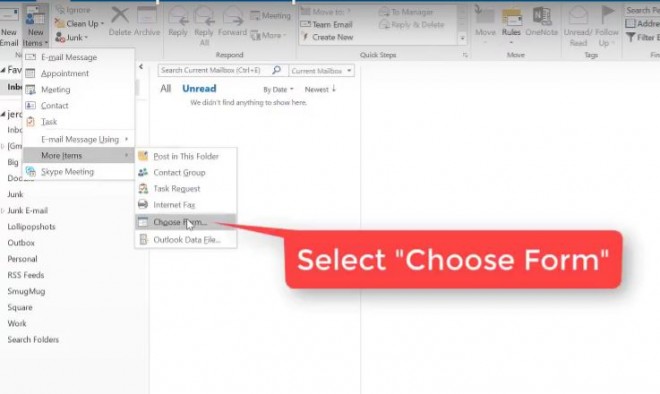Open the Rules dropdown

click(511, 25)
